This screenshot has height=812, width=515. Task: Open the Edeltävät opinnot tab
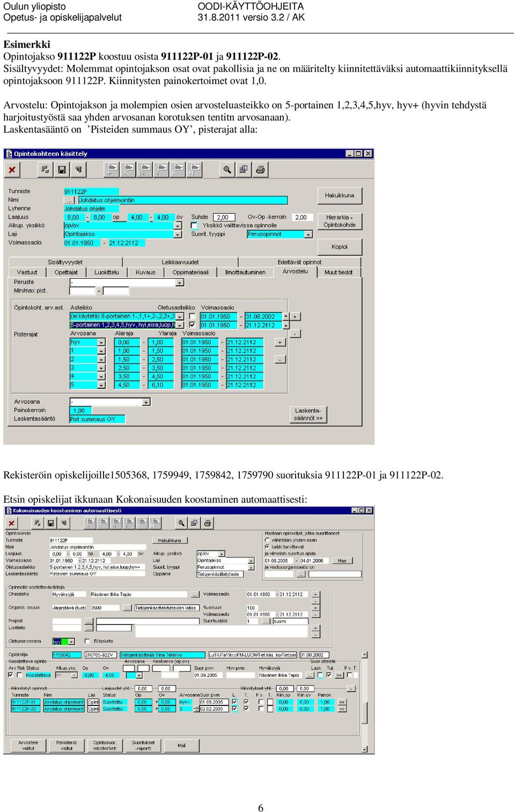(x=299, y=262)
